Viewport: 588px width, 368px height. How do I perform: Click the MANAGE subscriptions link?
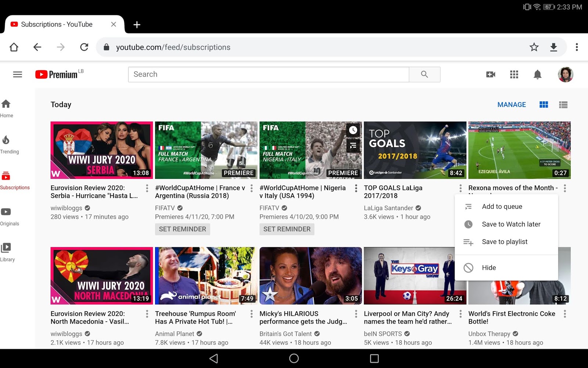coord(512,105)
